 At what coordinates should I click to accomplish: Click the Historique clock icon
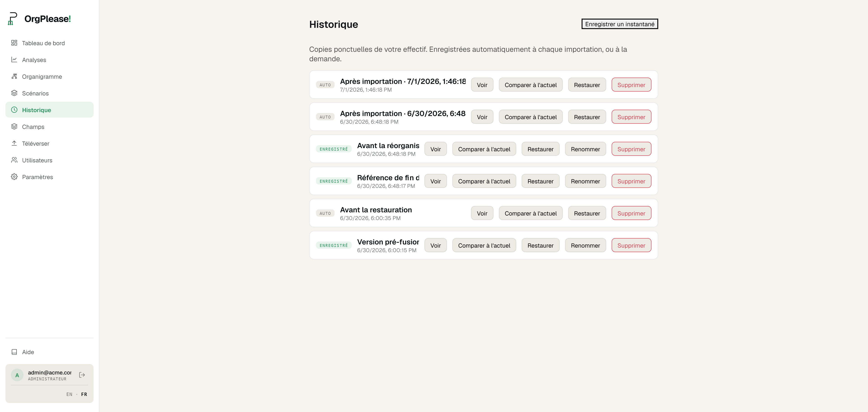[x=14, y=110]
